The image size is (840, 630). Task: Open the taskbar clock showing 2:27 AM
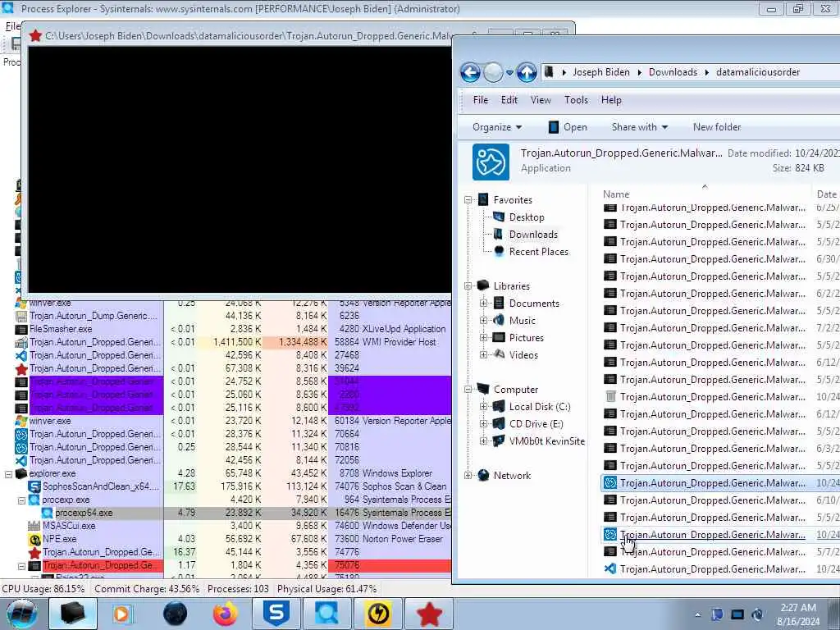tap(798, 614)
